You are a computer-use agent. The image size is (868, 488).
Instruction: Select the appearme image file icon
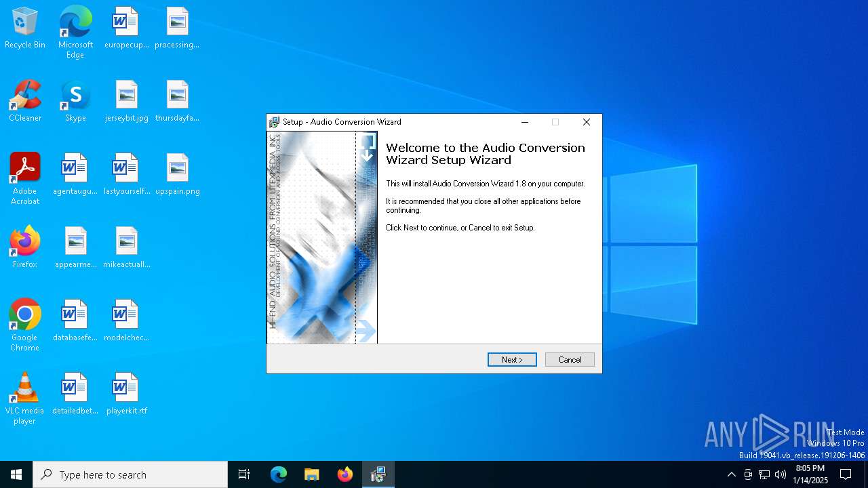pyautogui.click(x=75, y=248)
